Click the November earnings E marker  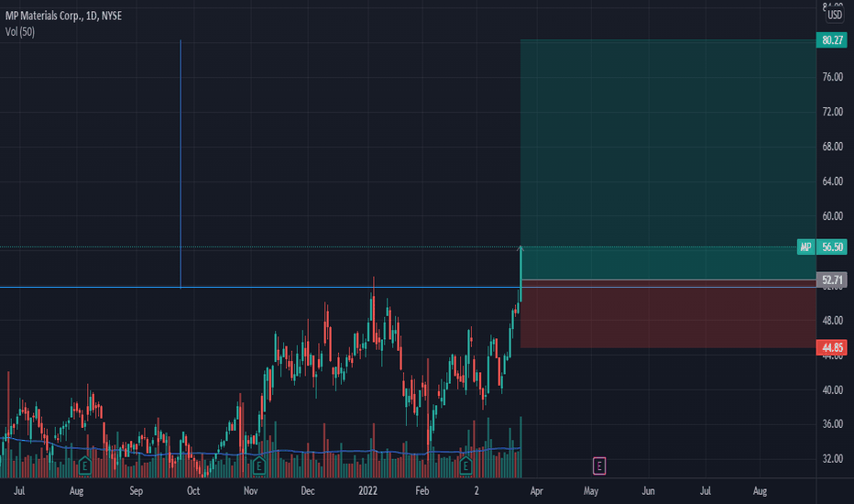pos(258,466)
